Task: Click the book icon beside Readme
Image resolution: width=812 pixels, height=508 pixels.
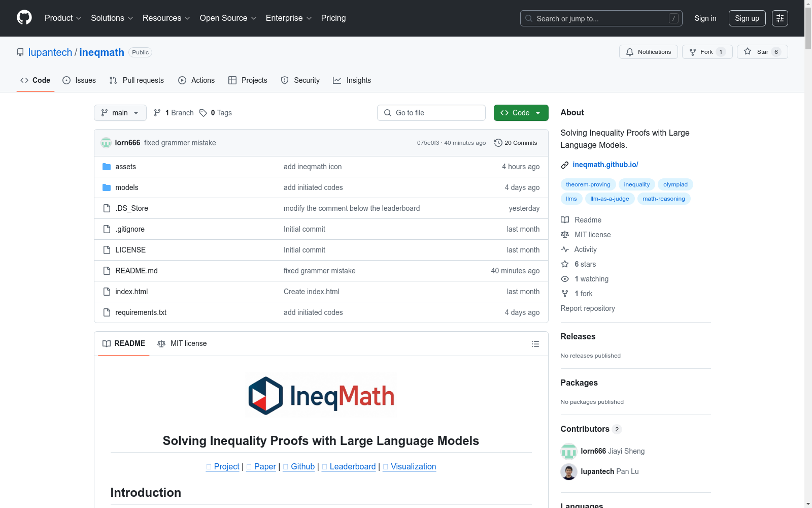Action: tap(565, 220)
